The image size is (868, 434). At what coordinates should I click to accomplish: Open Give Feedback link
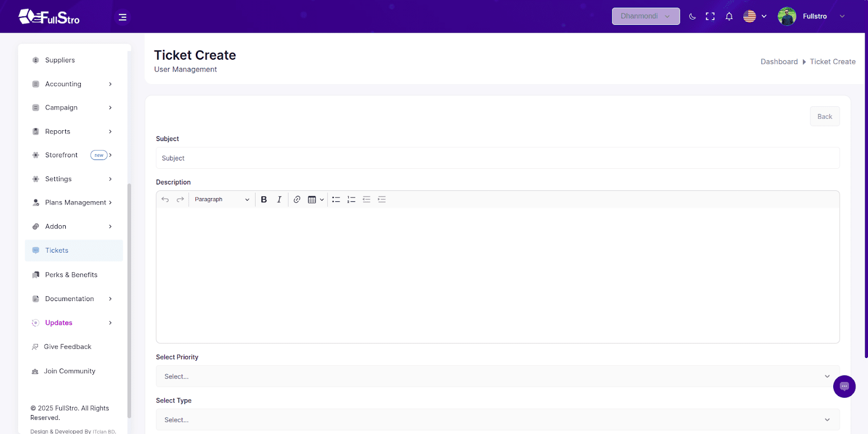click(x=67, y=347)
